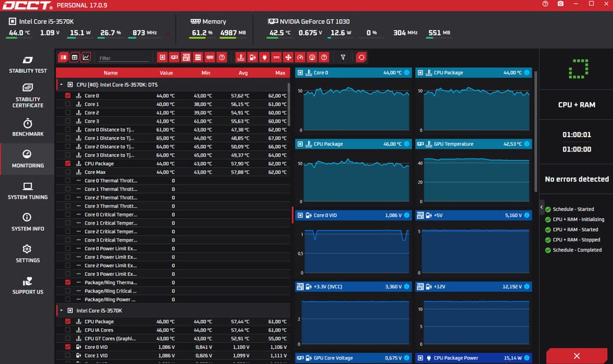Open the System Info section

[27, 222]
